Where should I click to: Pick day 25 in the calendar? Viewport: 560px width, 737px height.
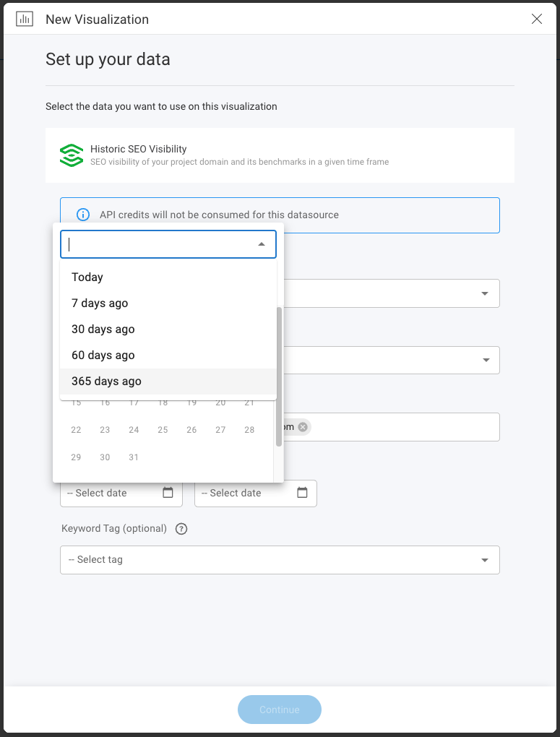pyautogui.click(x=163, y=430)
